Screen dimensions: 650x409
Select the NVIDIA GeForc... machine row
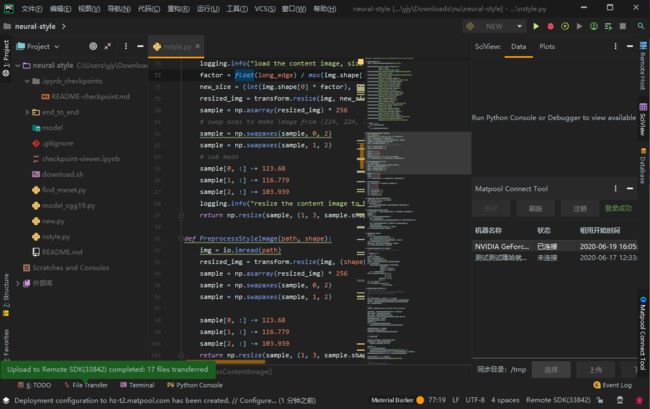tap(555, 247)
